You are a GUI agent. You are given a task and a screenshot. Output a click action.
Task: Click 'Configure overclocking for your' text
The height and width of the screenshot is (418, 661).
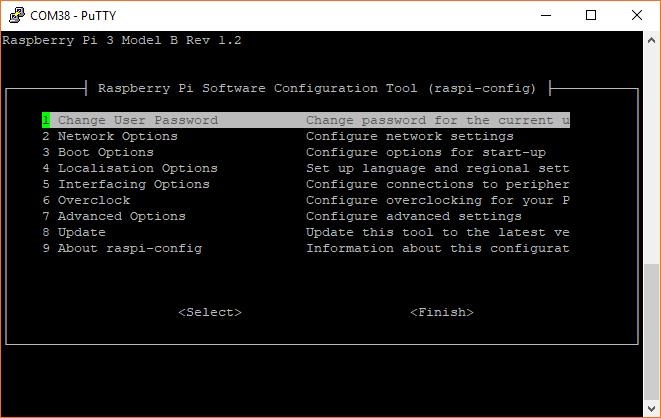(430, 200)
